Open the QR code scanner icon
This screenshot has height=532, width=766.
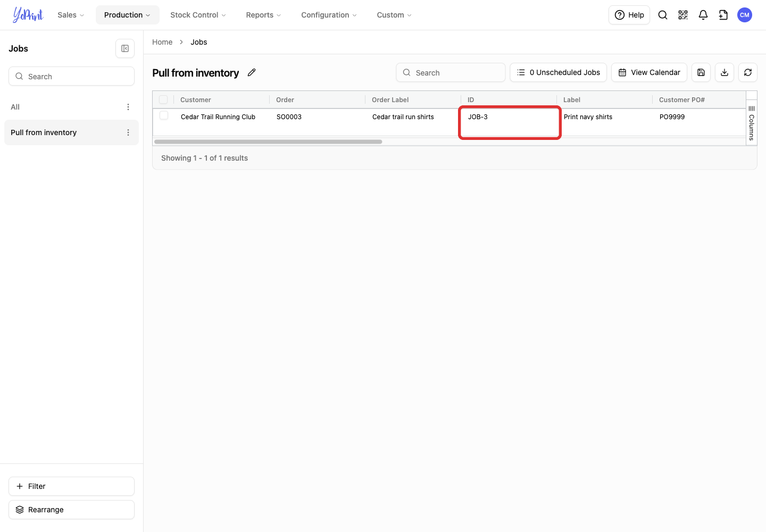[x=683, y=15]
